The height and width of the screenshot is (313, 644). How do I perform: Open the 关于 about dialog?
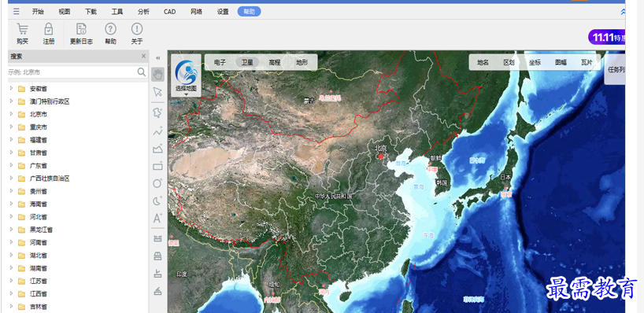point(137,34)
